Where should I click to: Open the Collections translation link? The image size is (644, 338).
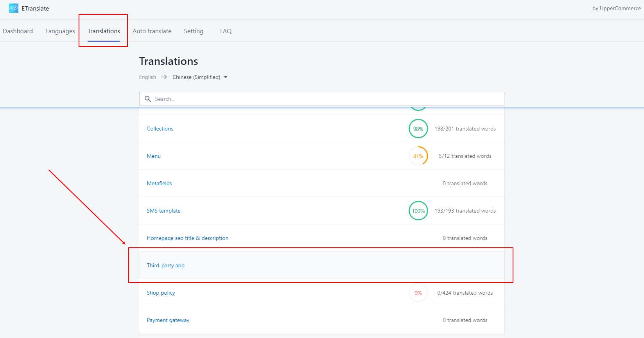tap(160, 129)
